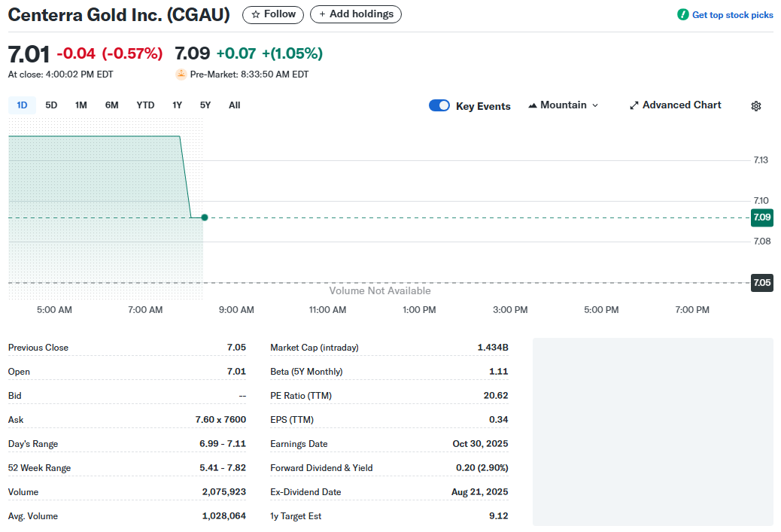Viewport: 781px width, 532px height.
Task: Select the 1D time range tab
Action: 22,105
